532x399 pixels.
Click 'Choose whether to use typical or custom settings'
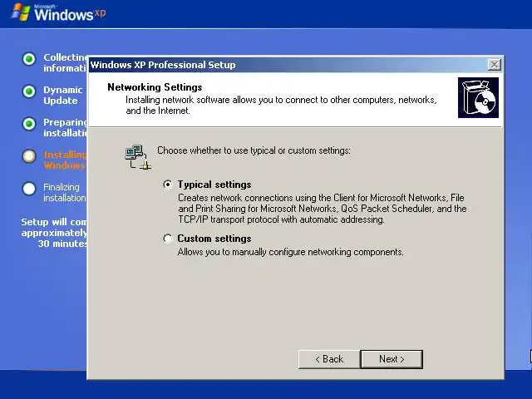[254, 150]
